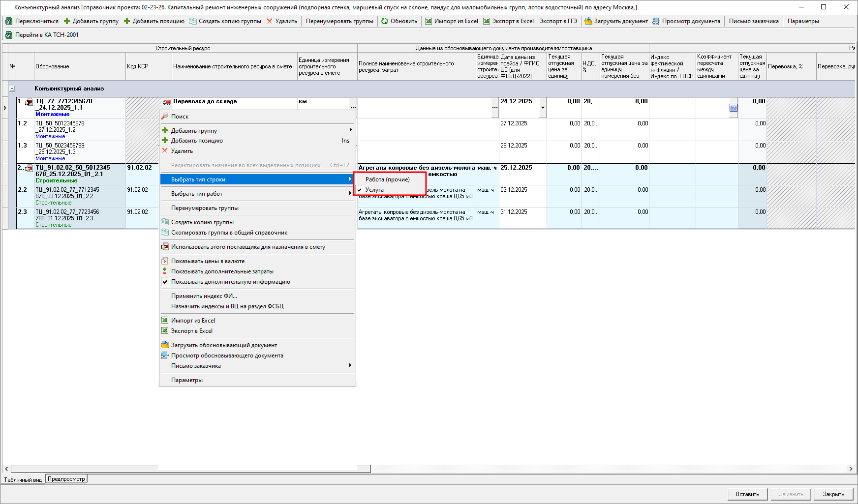Expand Выбрать тип работ submenu
The height and width of the screenshot is (504, 858).
[197, 194]
